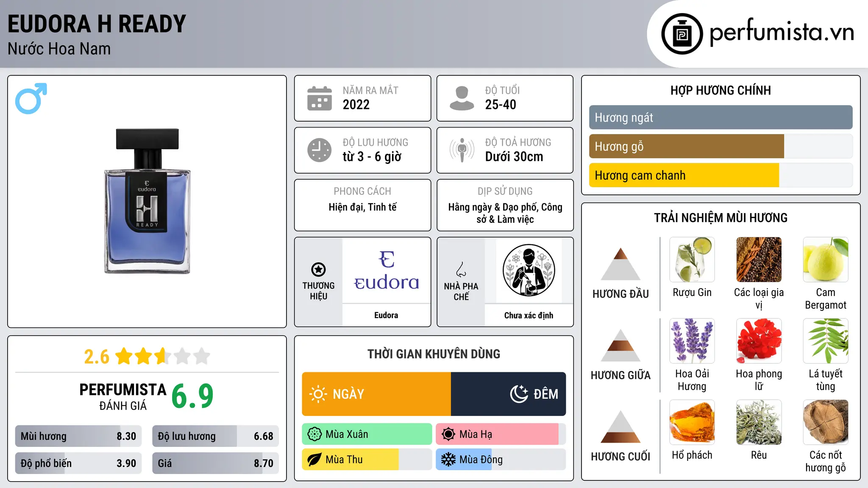Image resolution: width=868 pixels, height=488 pixels.
Task: Click the star rating row next to 2.6
Action: 162,356
